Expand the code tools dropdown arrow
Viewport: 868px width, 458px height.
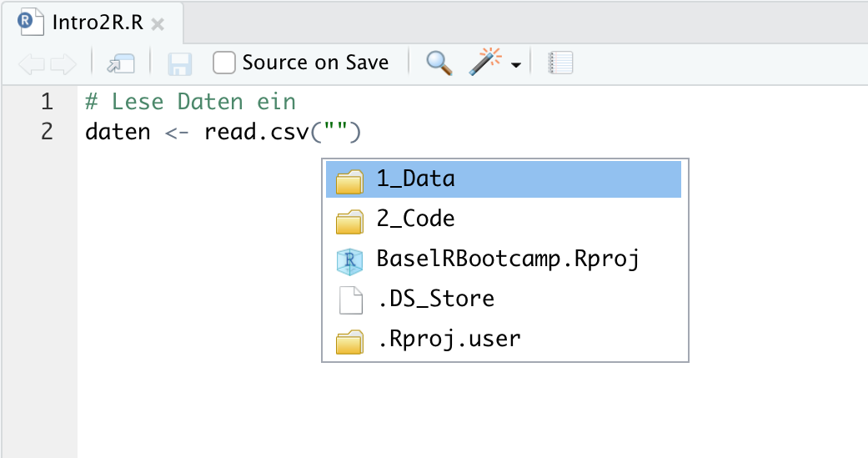516,65
